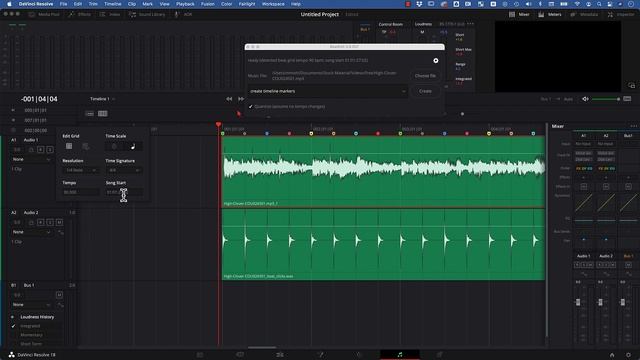Select the Edit Grid first grid icon
The width and height of the screenshot is (640, 360).
(x=69, y=146)
